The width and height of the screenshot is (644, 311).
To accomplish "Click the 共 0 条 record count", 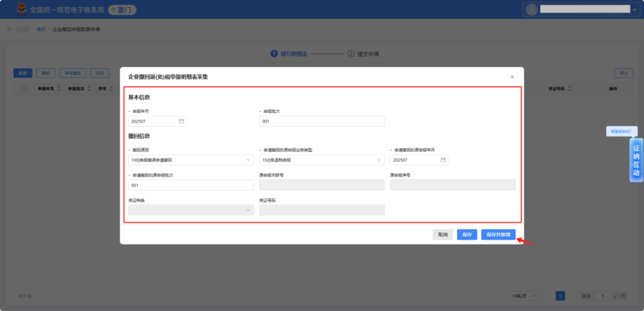I will coord(26,296).
